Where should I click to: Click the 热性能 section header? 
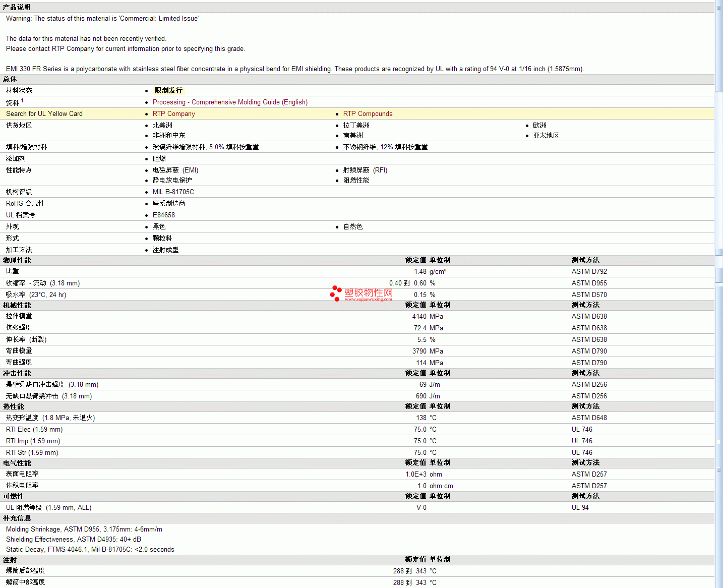click(x=13, y=406)
